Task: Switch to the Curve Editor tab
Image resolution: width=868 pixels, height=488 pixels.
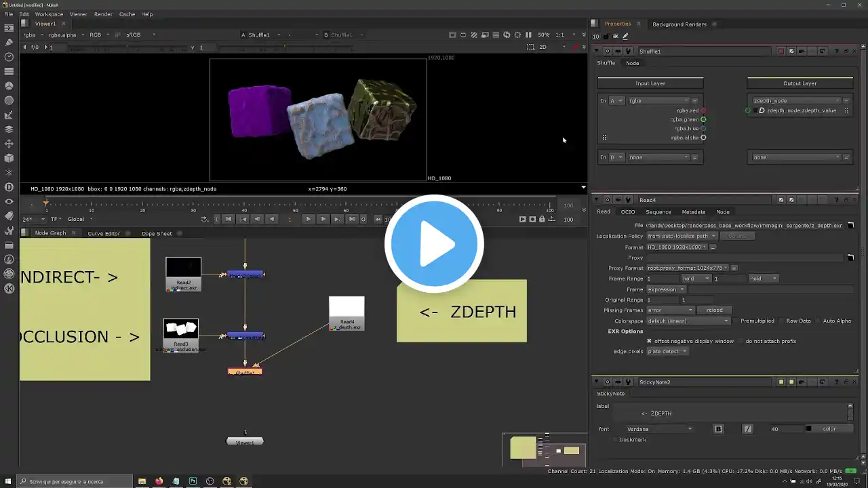Action: pos(103,233)
